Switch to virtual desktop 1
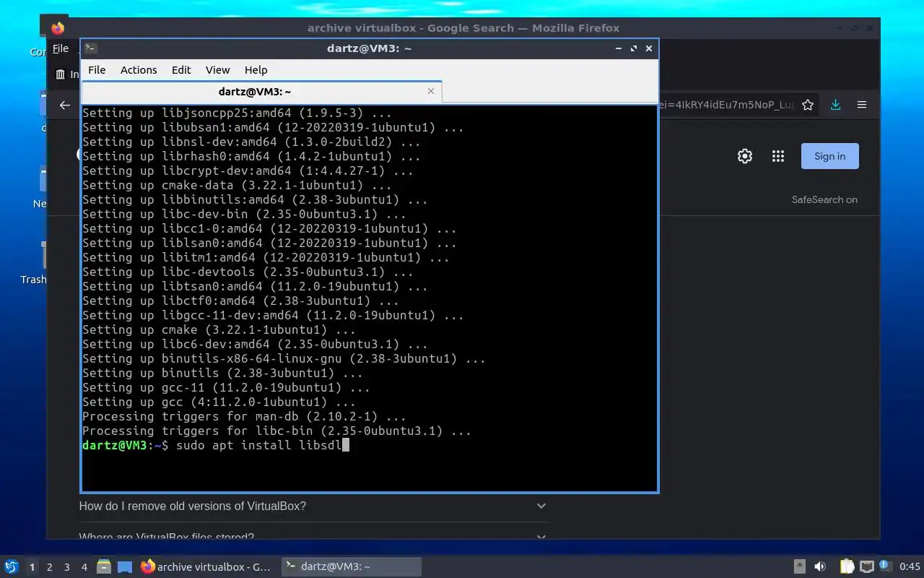Screen dimensions: 924x578 [x=32, y=567]
